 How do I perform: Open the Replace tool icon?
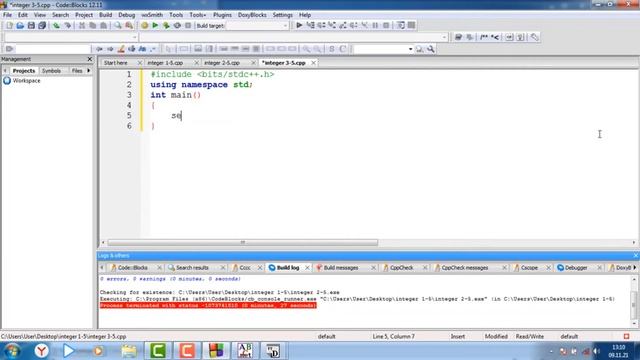(129, 25)
